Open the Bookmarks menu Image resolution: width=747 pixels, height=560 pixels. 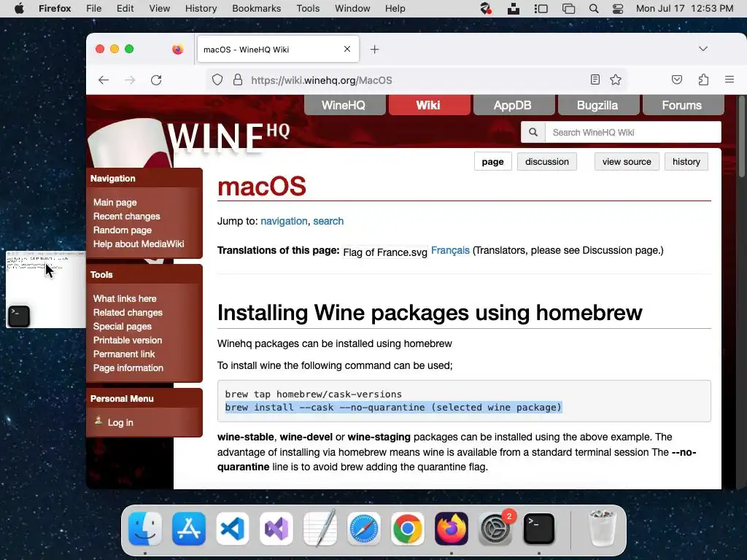pos(256,9)
